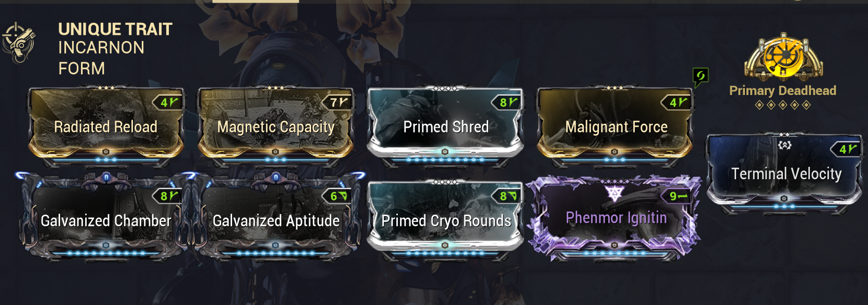Click the rank diamonds under Primary Deadhead
Screen dimensions: 868x305
pos(783,105)
